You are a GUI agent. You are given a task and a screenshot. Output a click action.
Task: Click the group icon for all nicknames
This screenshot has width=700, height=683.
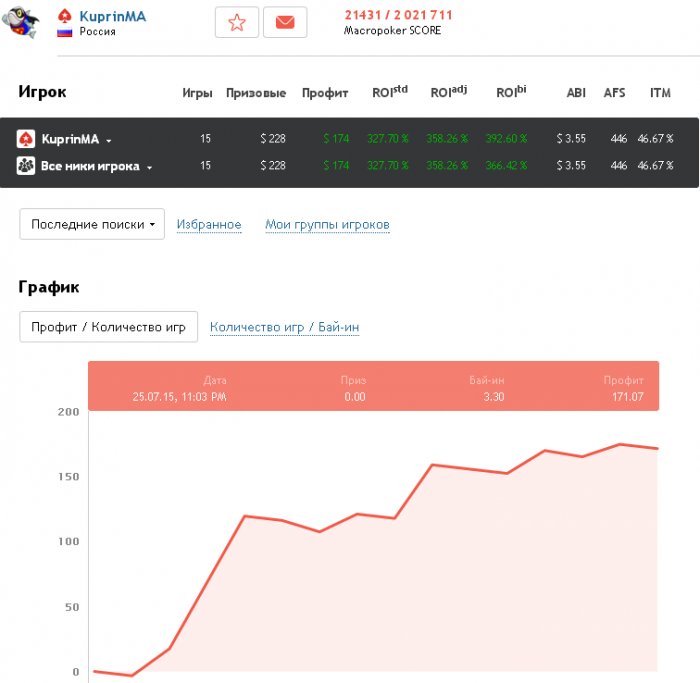coord(26,166)
